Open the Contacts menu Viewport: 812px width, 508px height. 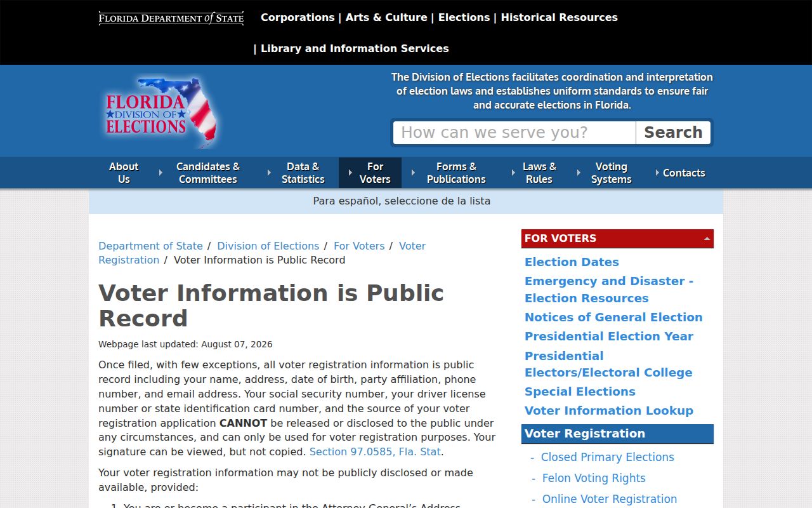pyautogui.click(x=684, y=173)
